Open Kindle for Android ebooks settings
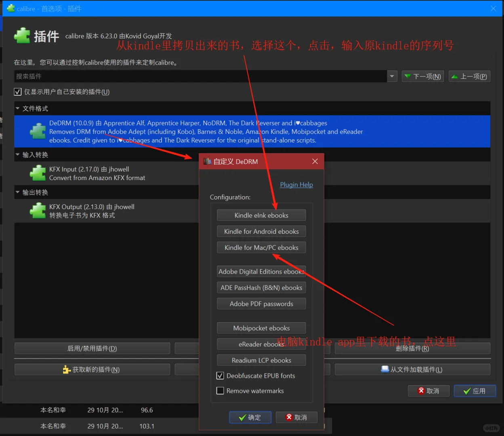The image size is (504, 436). pyautogui.click(x=261, y=231)
